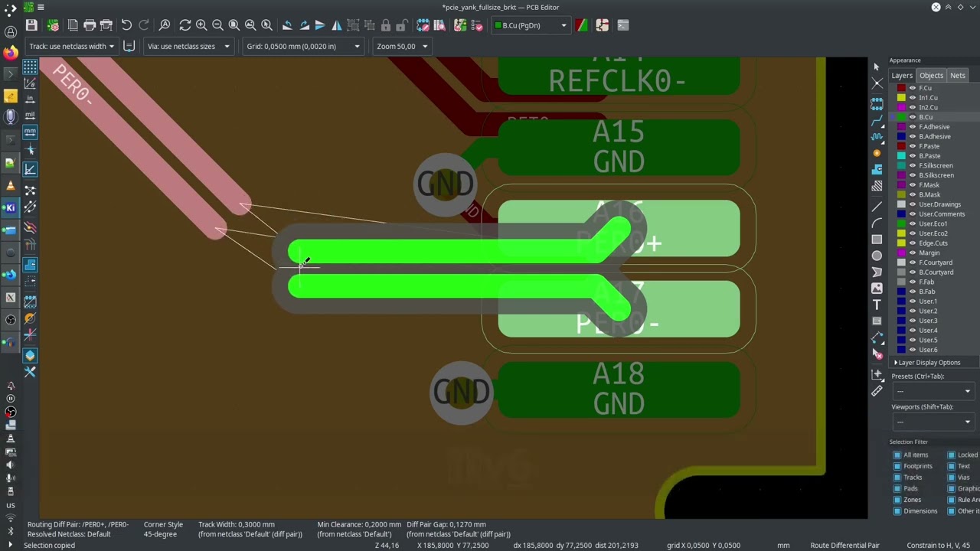This screenshot has height=551, width=980.
Task: Toggle Footprints selection filter checkbox
Action: 897,466
